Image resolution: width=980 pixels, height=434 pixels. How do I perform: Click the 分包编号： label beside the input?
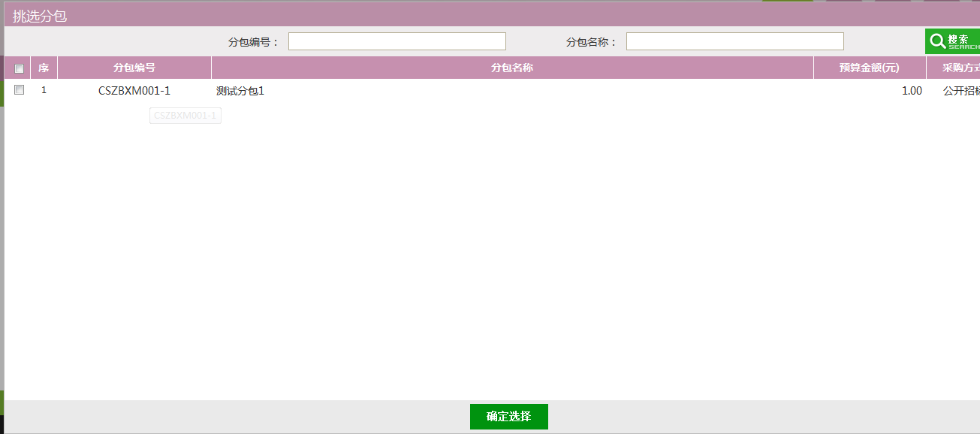click(253, 42)
